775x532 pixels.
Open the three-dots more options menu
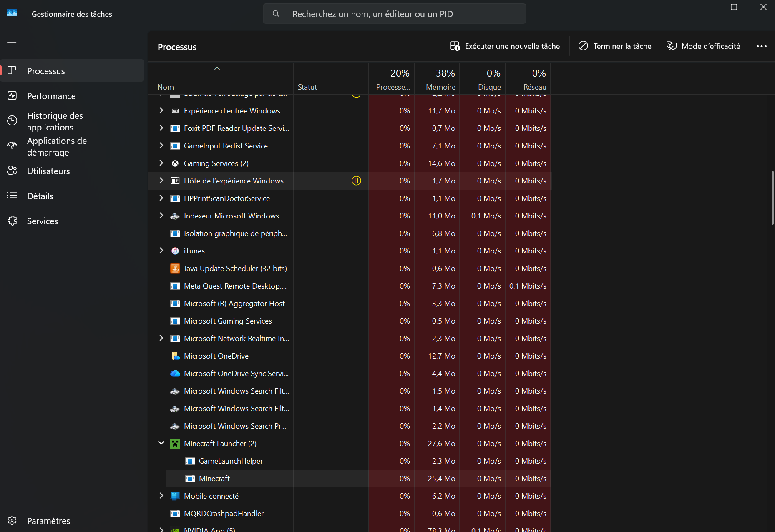761,46
